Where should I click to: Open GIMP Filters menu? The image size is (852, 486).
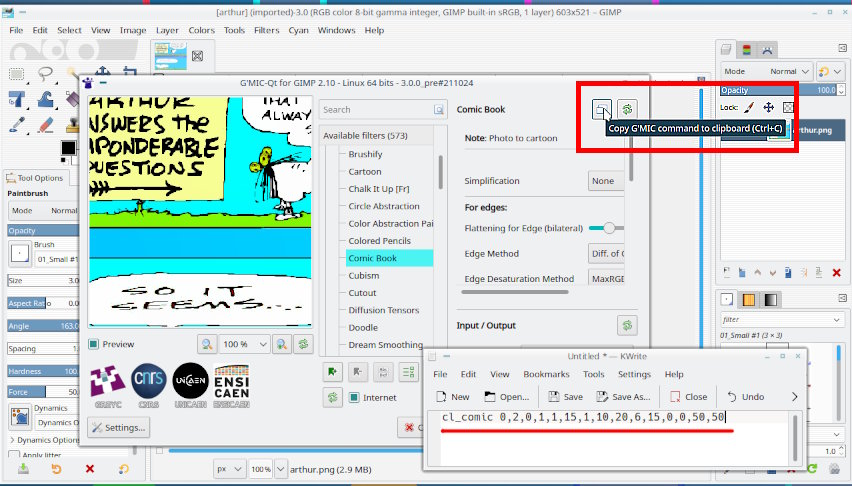tap(266, 30)
